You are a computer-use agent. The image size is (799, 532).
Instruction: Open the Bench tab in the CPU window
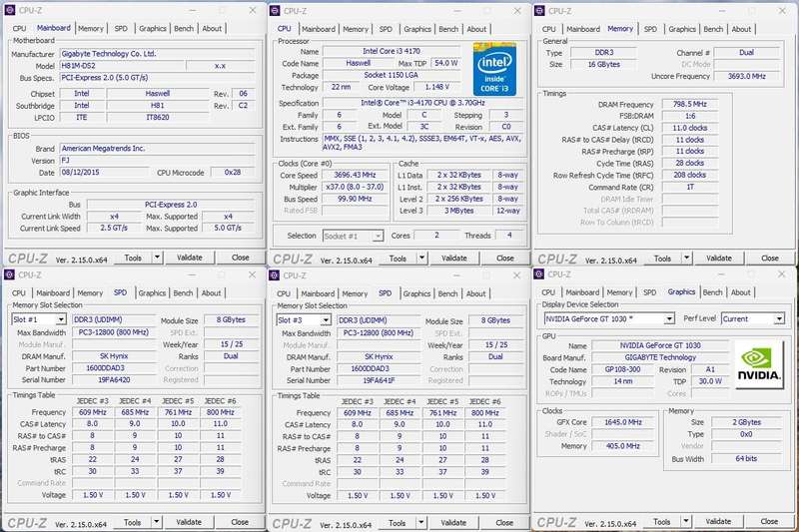(448, 29)
